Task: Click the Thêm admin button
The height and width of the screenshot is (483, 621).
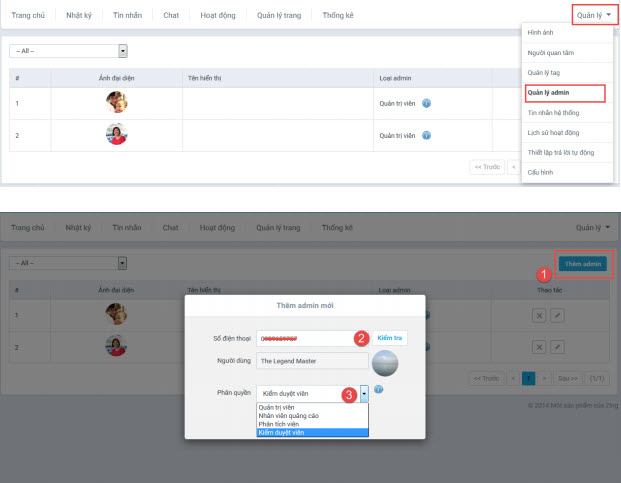Action: [x=581, y=263]
